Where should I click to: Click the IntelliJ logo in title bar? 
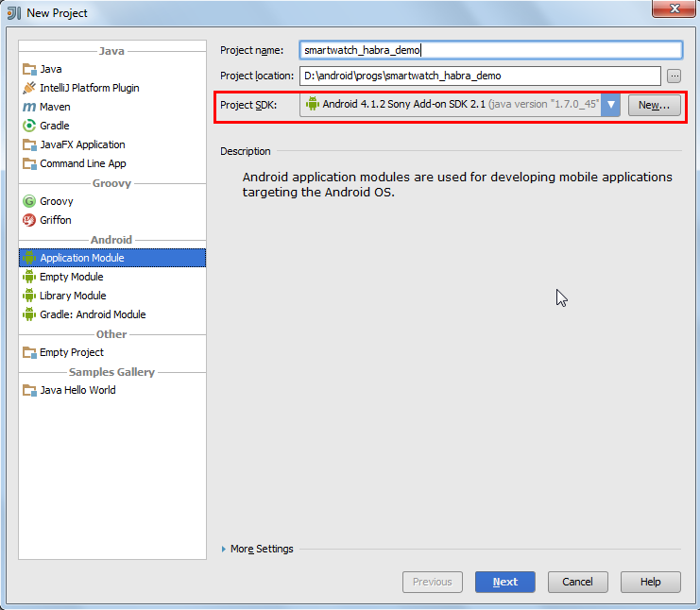(14, 13)
